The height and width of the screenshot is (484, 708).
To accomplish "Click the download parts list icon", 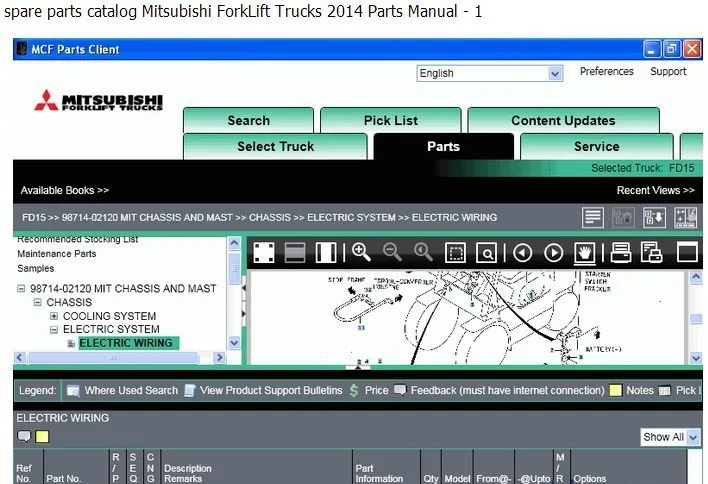I will (654, 218).
